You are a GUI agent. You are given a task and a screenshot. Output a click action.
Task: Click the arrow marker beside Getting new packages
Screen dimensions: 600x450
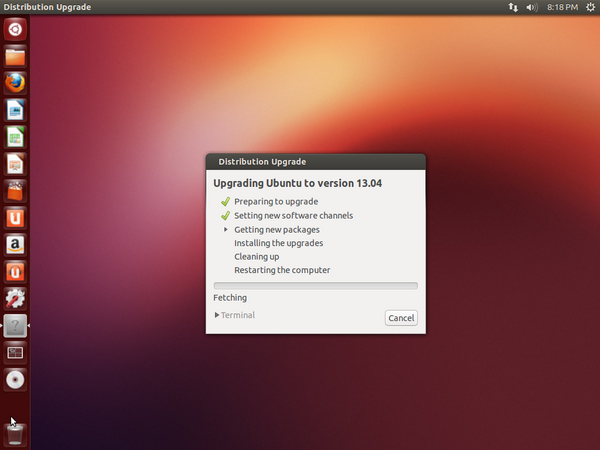226,230
